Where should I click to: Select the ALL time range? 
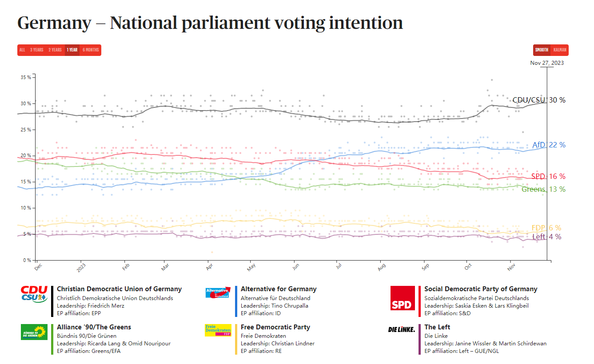click(x=22, y=50)
